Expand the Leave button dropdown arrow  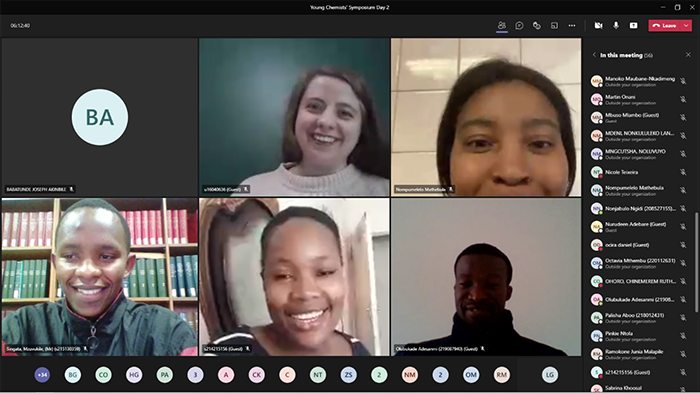[686, 25]
